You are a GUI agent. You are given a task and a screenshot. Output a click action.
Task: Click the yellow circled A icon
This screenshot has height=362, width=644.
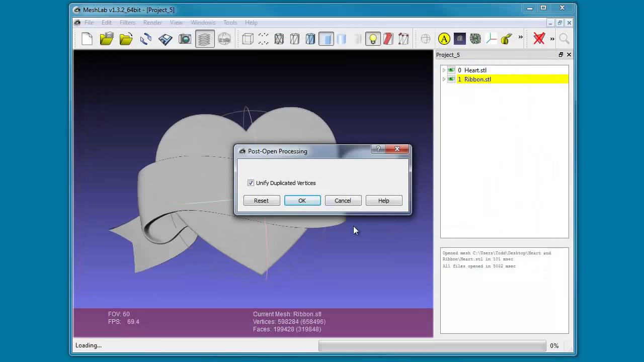click(x=444, y=39)
